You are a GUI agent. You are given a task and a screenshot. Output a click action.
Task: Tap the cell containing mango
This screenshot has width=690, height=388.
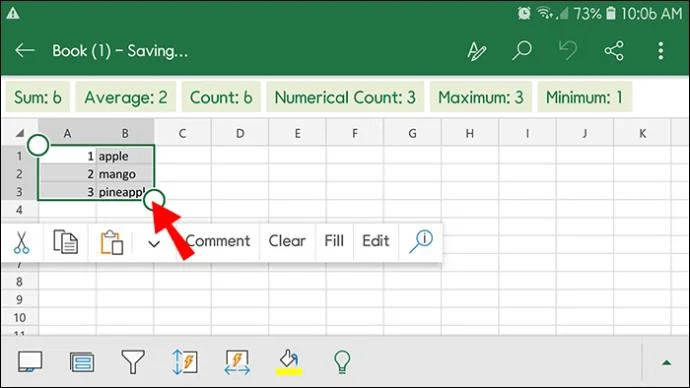(125, 174)
